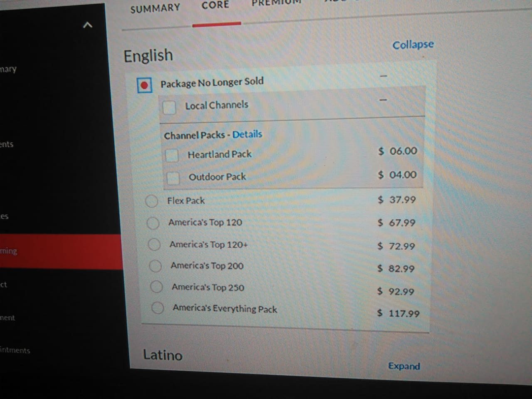
Task: Choose America's Top 250 package
Action: click(x=157, y=287)
